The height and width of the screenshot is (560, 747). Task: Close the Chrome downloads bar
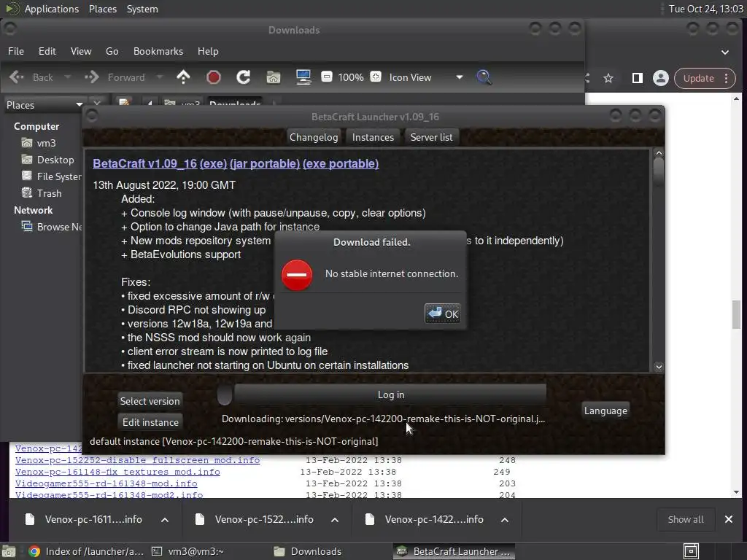pyautogui.click(x=729, y=519)
